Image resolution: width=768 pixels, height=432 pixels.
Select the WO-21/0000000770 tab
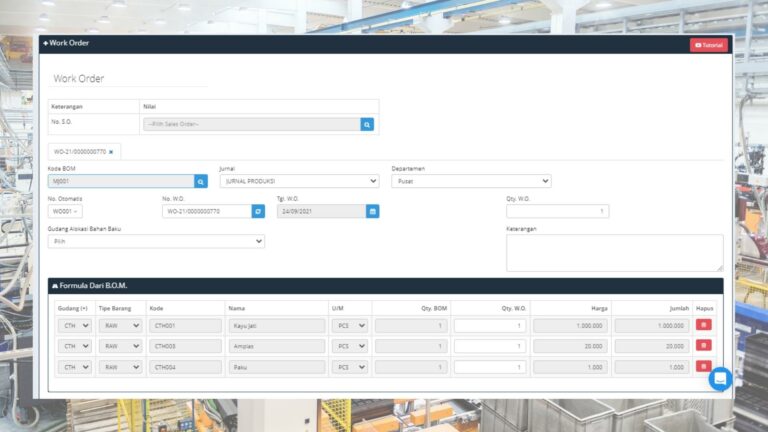(x=80, y=152)
